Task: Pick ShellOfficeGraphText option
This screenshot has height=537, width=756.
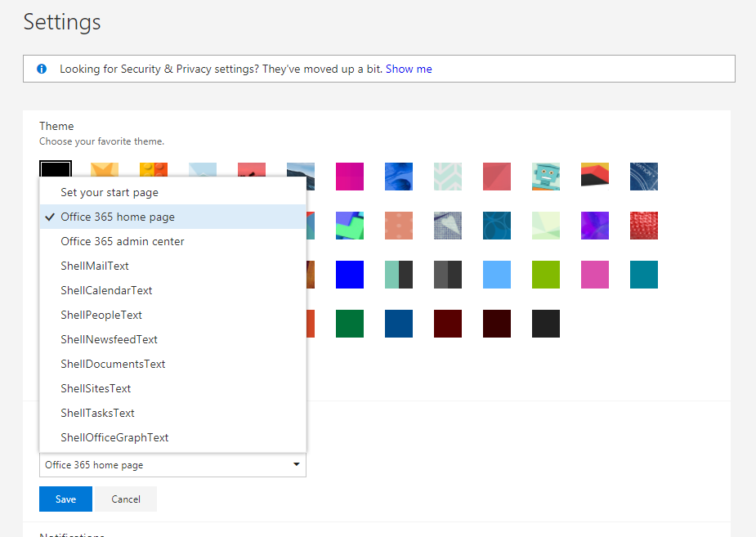Action: pos(172,438)
